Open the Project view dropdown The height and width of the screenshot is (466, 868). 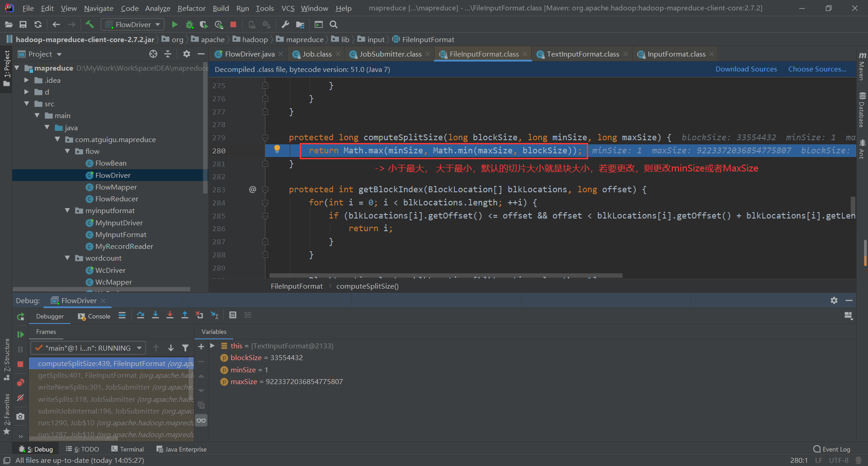click(x=40, y=54)
